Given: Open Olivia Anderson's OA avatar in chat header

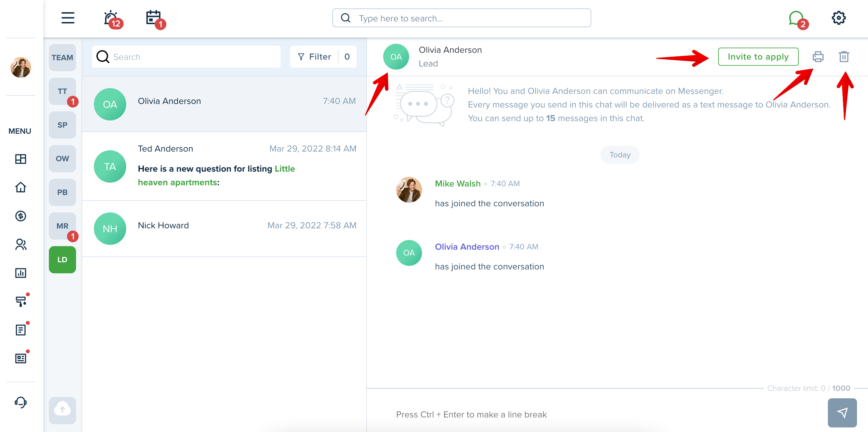Looking at the screenshot, I should pos(396,57).
